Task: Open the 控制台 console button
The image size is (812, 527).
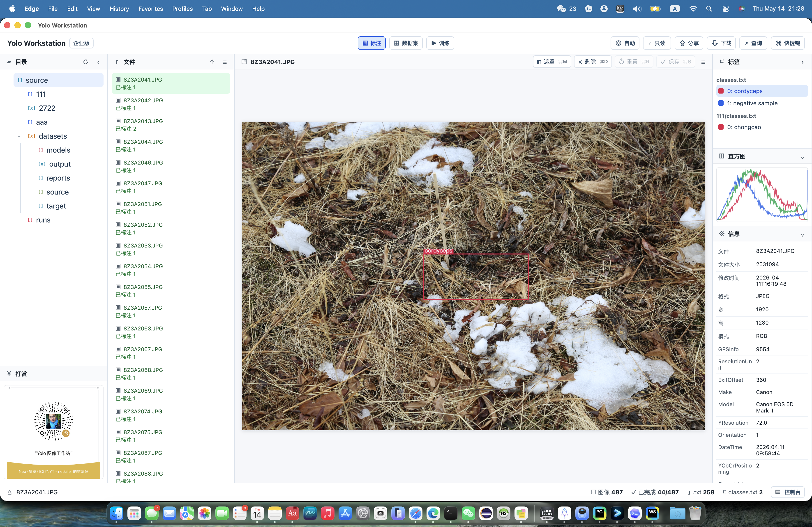Action: tap(788, 492)
